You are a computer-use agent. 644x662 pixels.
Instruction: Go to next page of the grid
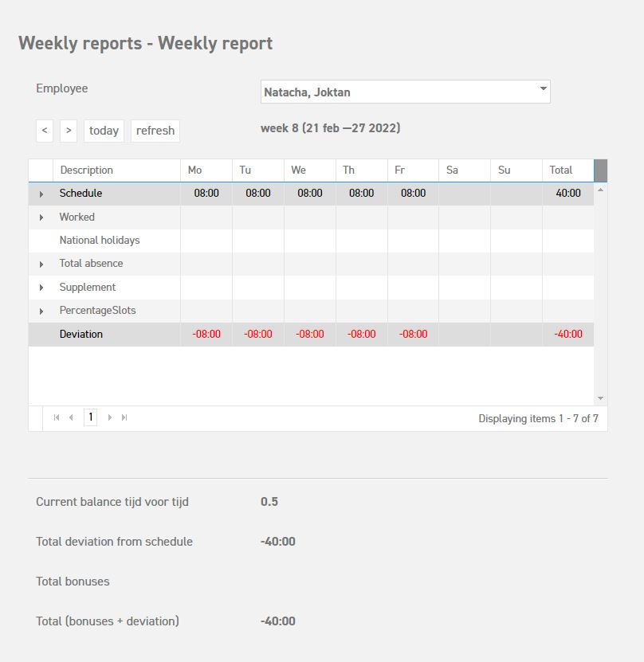(110, 417)
